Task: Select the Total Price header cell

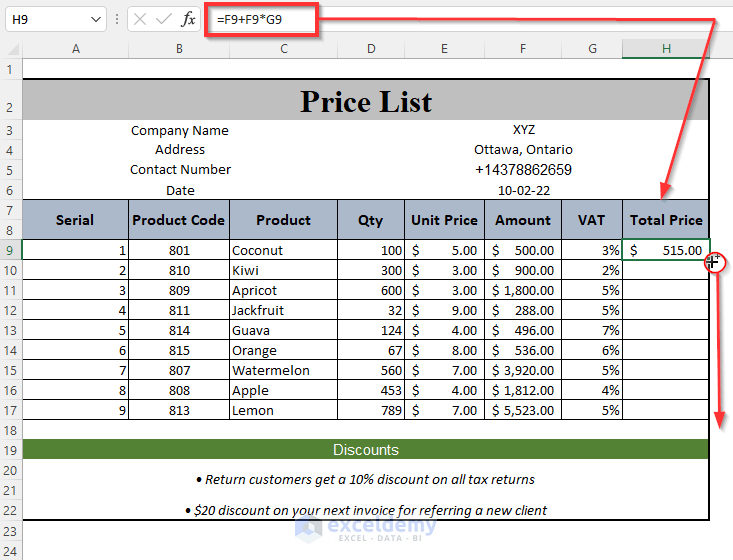Action: pos(665,220)
